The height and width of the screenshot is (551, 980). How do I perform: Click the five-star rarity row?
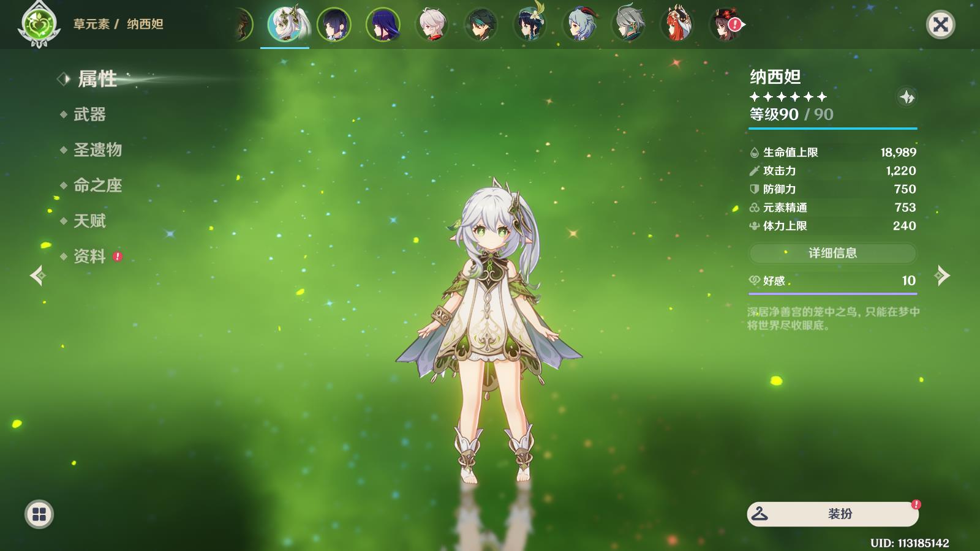click(x=788, y=97)
